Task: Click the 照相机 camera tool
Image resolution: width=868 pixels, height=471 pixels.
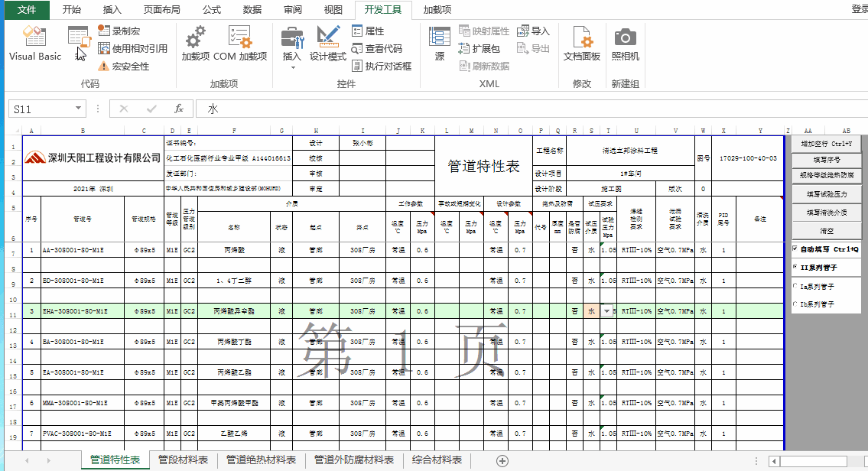Action: pyautogui.click(x=625, y=43)
